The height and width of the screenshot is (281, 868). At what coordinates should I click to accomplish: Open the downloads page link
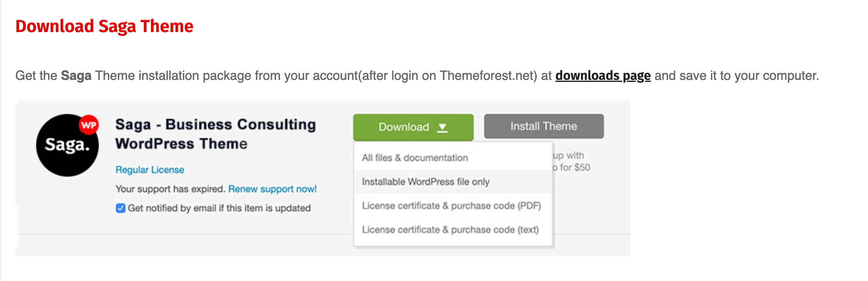(x=603, y=75)
